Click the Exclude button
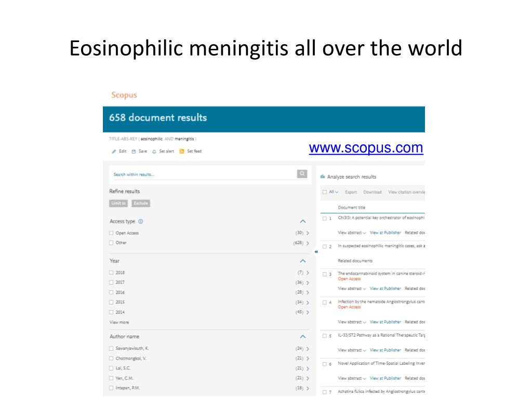This screenshot has width=532, height=399. point(141,203)
